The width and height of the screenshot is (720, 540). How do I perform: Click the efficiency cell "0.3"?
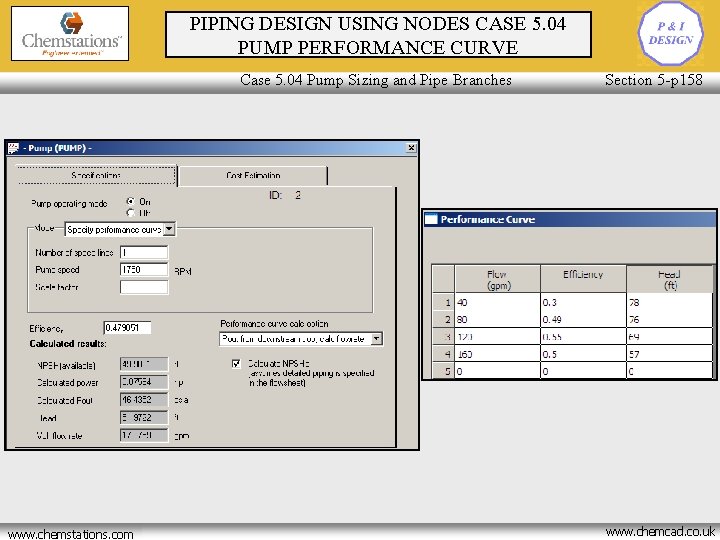(x=583, y=303)
